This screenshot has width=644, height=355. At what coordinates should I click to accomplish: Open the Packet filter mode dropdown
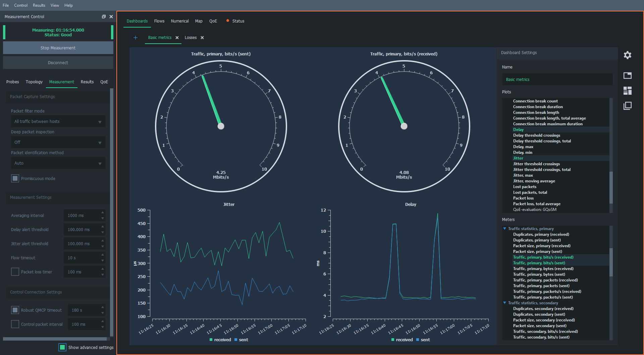click(x=58, y=122)
